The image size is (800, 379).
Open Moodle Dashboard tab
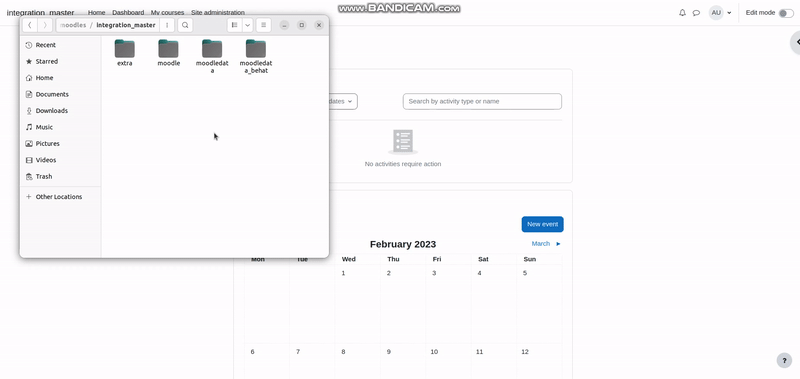tap(128, 12)
